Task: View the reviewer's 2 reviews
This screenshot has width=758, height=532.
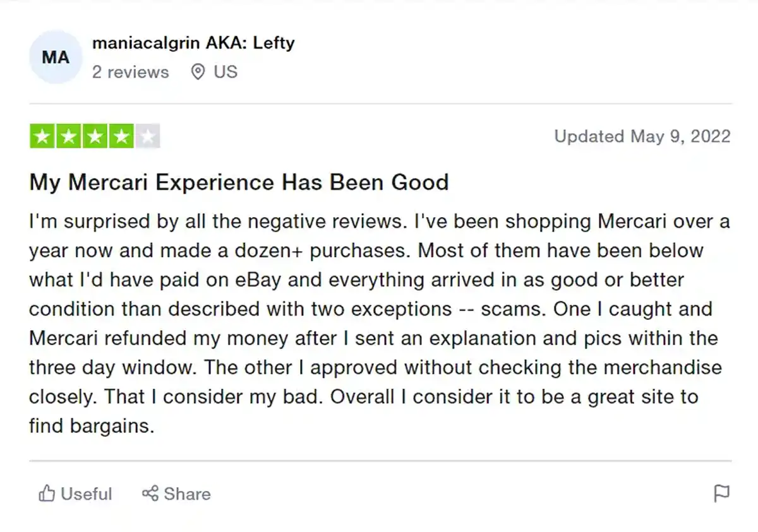Action: pyautogui.click(x=130, y=72)
